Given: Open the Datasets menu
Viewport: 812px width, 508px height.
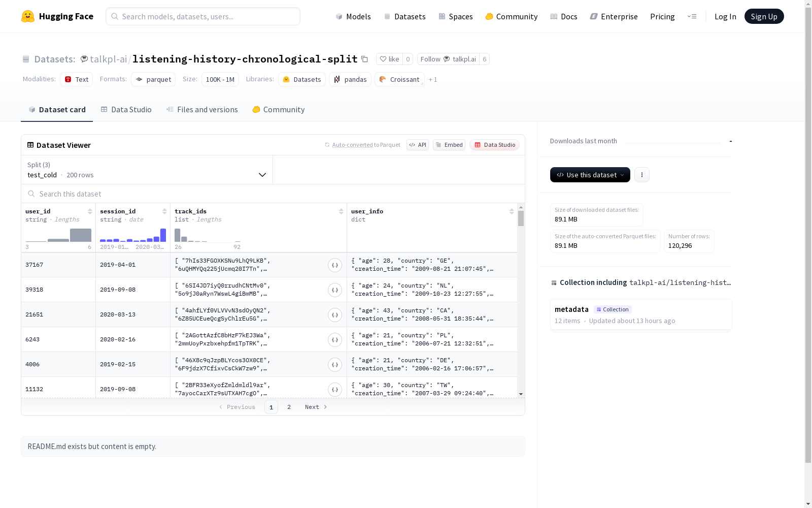Looking at the screenshot, I should click(x=404, y=16).
